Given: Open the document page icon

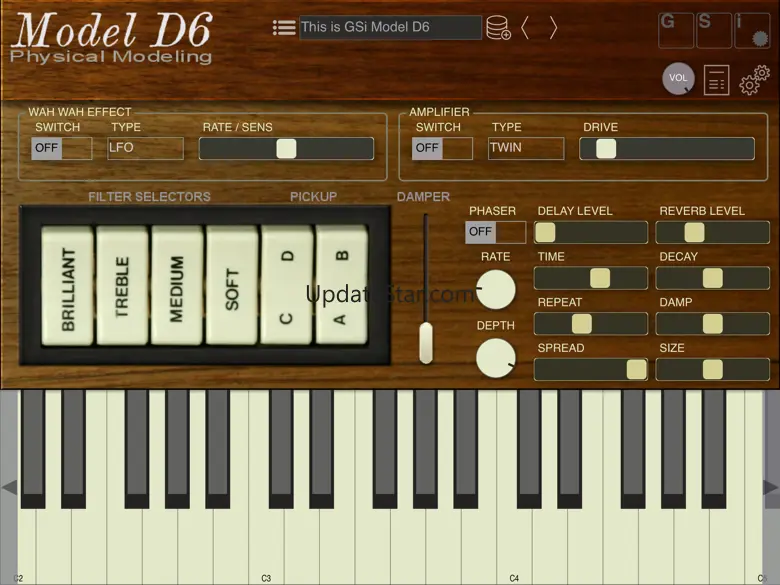Looking at the screenshot, I should pyautogui.click(x=717, y=80).
